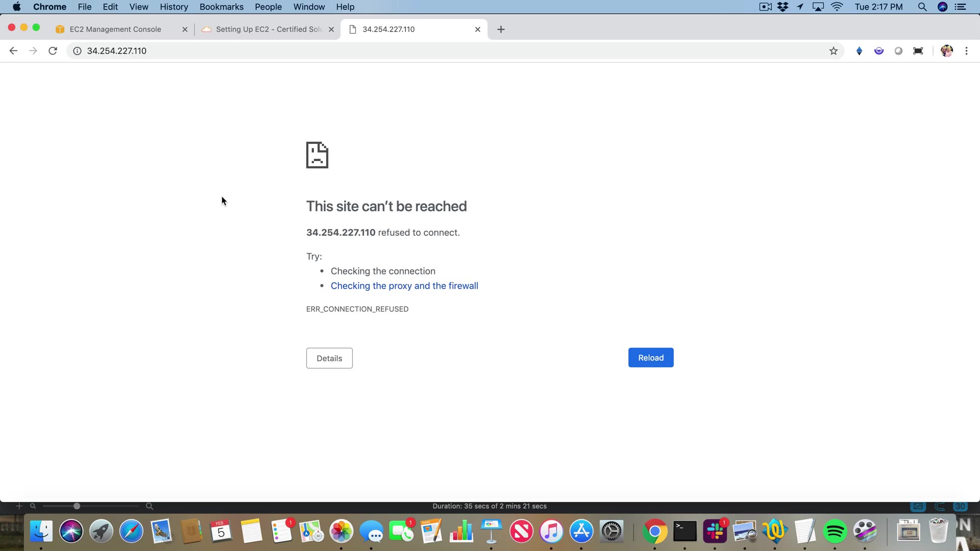Image resolution: width=980 pixels, height=551 pixels.
Task: Click the zoom slider handle
Action: point(77,506)
